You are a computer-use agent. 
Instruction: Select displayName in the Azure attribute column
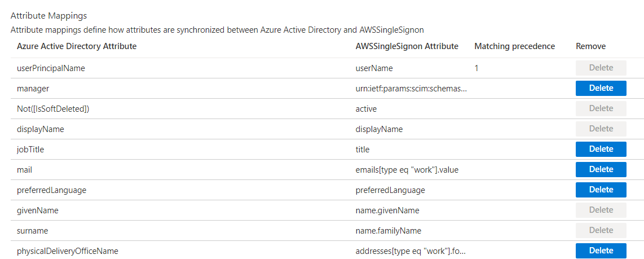[41, 129]
